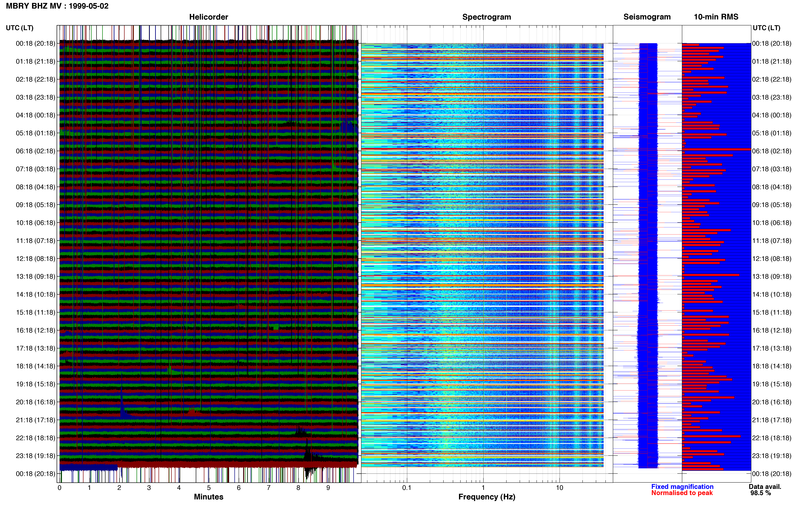Click left time label '09:18 (05:18)'
Image resolution: width=812 pixels, height=508 pixels.
(36, 205)
